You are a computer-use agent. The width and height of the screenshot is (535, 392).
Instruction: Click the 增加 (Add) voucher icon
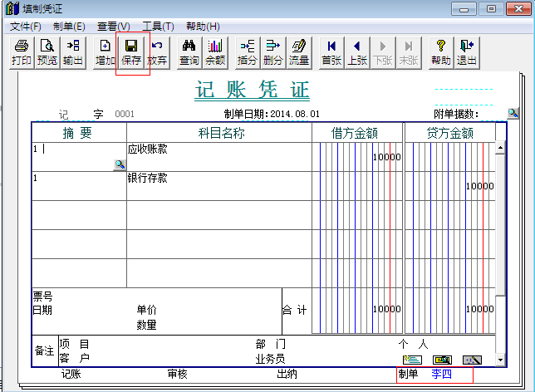(x=105, y=52)
